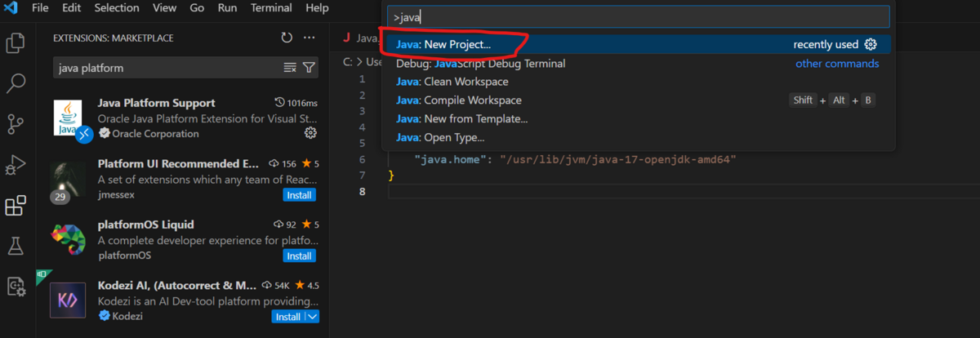Open the Run and Debug view
This screenshot has height=338, width=980.
pos(16,165)
